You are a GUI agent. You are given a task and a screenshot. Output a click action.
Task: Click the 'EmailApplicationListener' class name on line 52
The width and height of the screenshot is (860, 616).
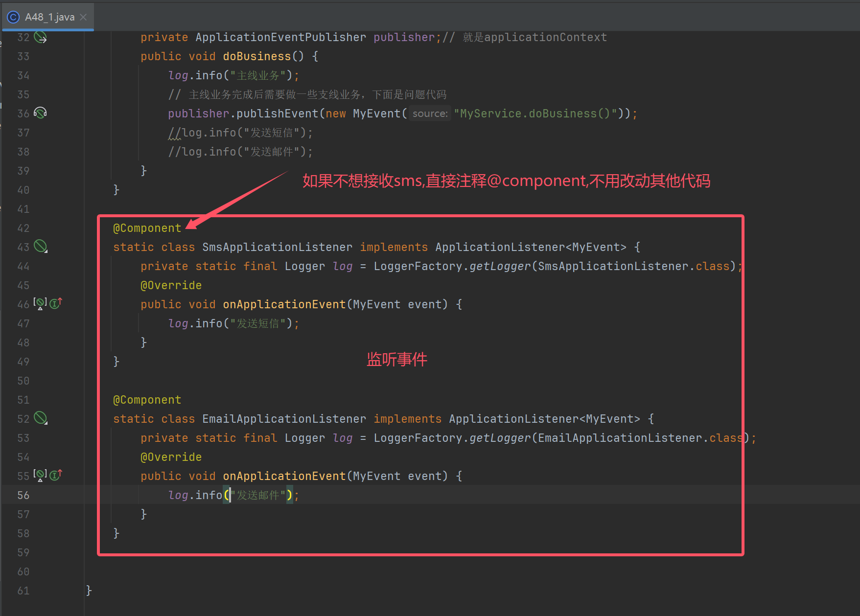[284, 419]
